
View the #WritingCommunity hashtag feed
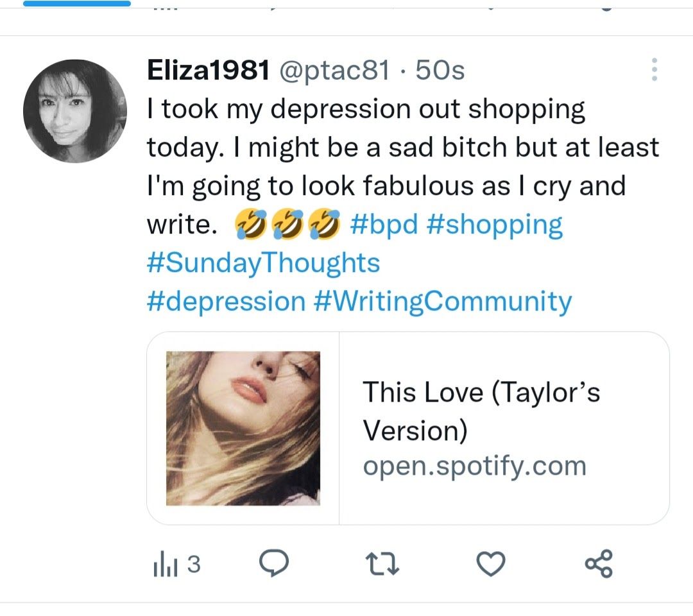click(443, 301)
